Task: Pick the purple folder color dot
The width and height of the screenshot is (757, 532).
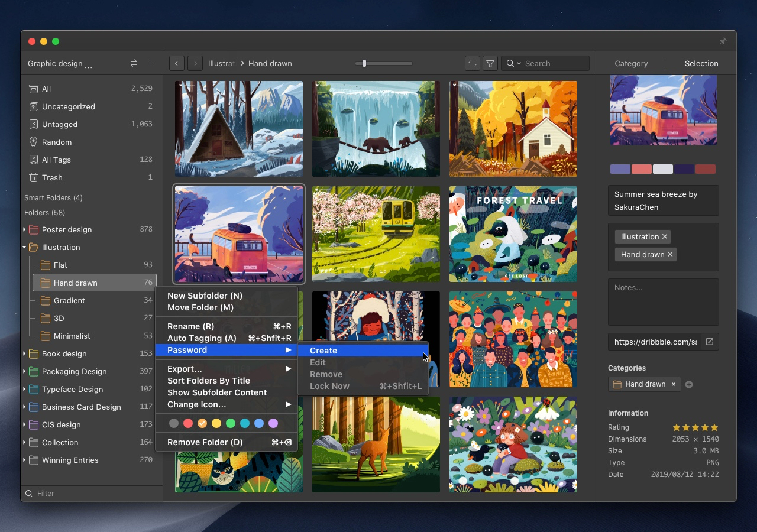Action: pyautogui.click(x=273, y=423)
